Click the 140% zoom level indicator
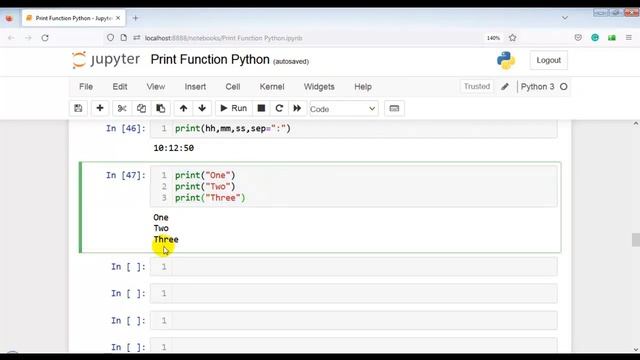The width and height of the screenshot is (640, 360). [x=493, y=38]
